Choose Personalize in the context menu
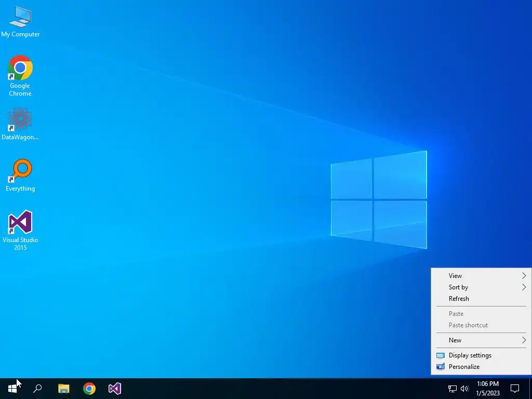The image size is (532, 399). [481, 367]
